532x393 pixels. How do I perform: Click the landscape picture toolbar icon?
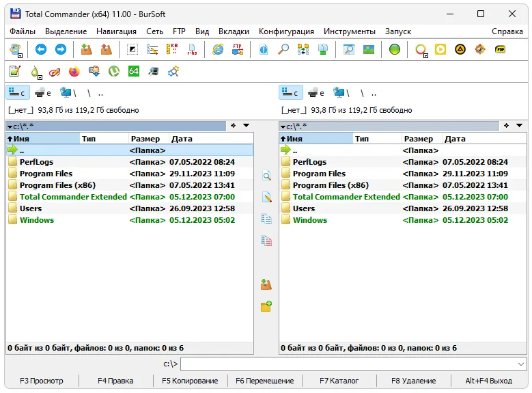click(369, 50)
